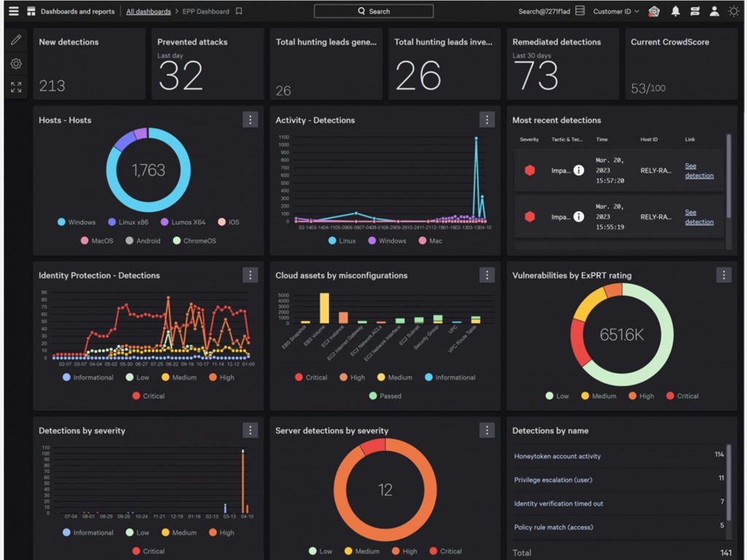
Task: Open Hosts widget three-dot options menu
Action: [250, 120]
